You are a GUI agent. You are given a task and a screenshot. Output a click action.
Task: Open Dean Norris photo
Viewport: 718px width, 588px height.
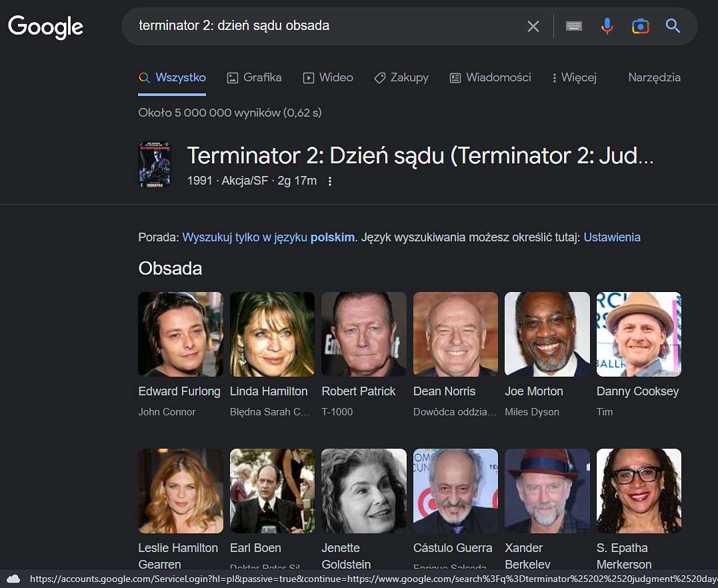[455, 334]
